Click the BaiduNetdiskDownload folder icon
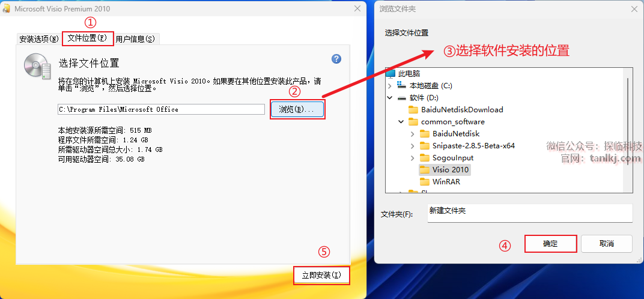This screenshot has height=299, width=644. 413,110
